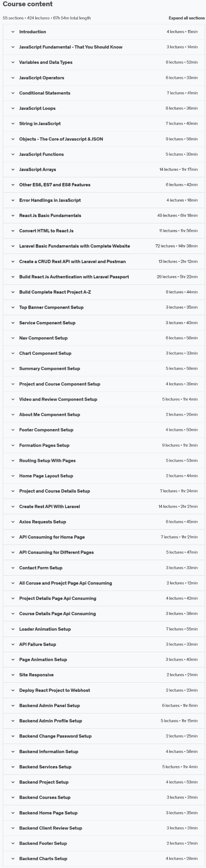Viewport: 206px width, 868px height.
Task: Click the Site Responsive chevron icon
Action: click(x=13, y=675)
